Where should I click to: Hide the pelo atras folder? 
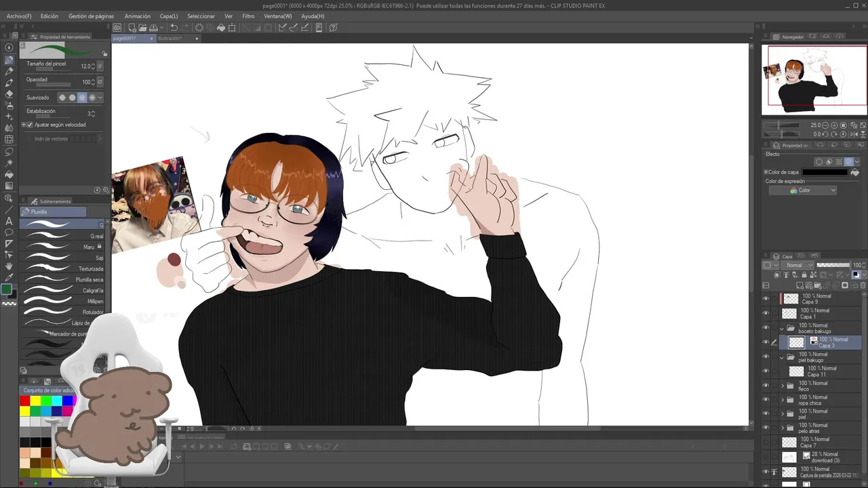click(x=766, y=428)
